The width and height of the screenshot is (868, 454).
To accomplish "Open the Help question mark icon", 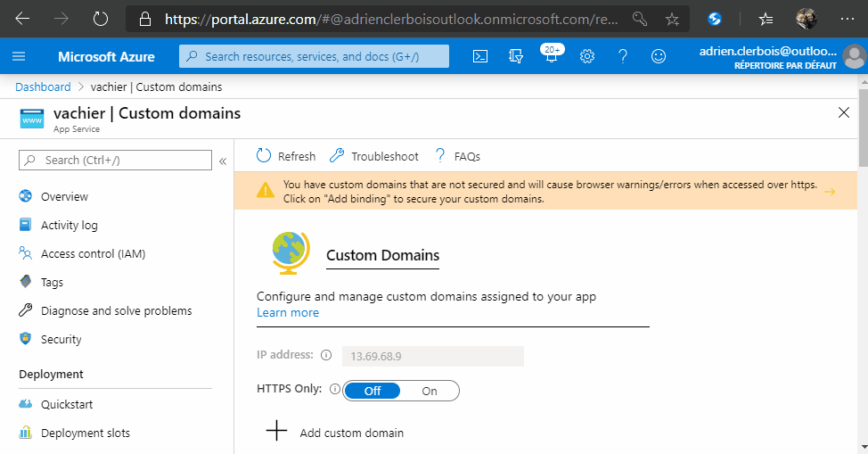I will 623,56.
